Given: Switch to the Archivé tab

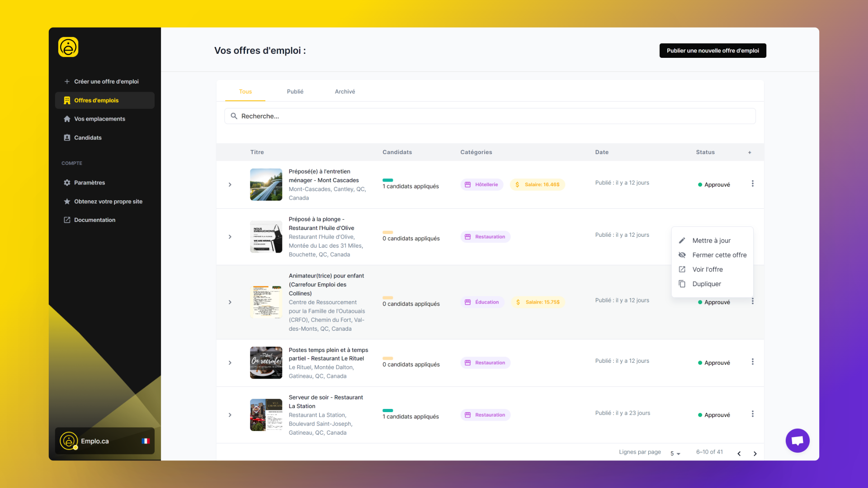Looking at the screenshot, I should 345,91.
